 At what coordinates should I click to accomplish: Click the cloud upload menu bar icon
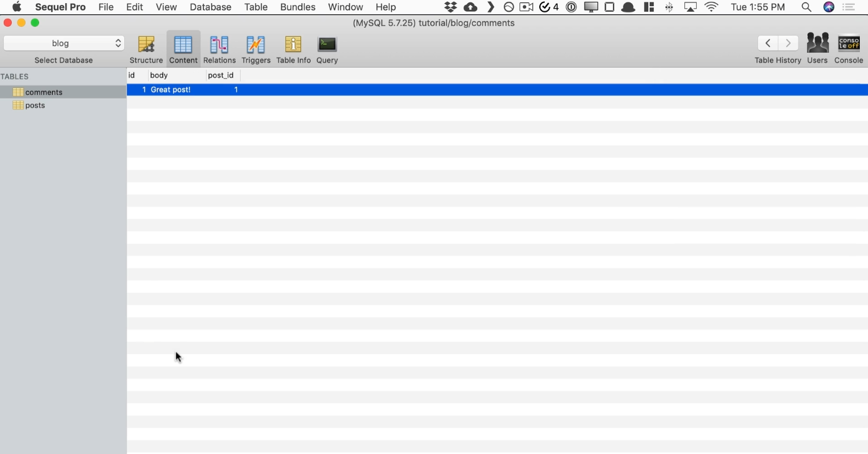point(470,7)
